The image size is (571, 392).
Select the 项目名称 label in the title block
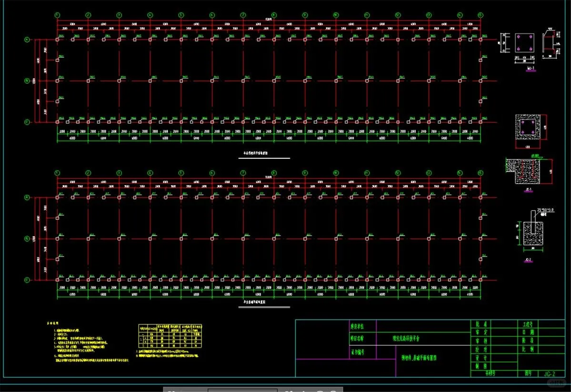point(357,339)
